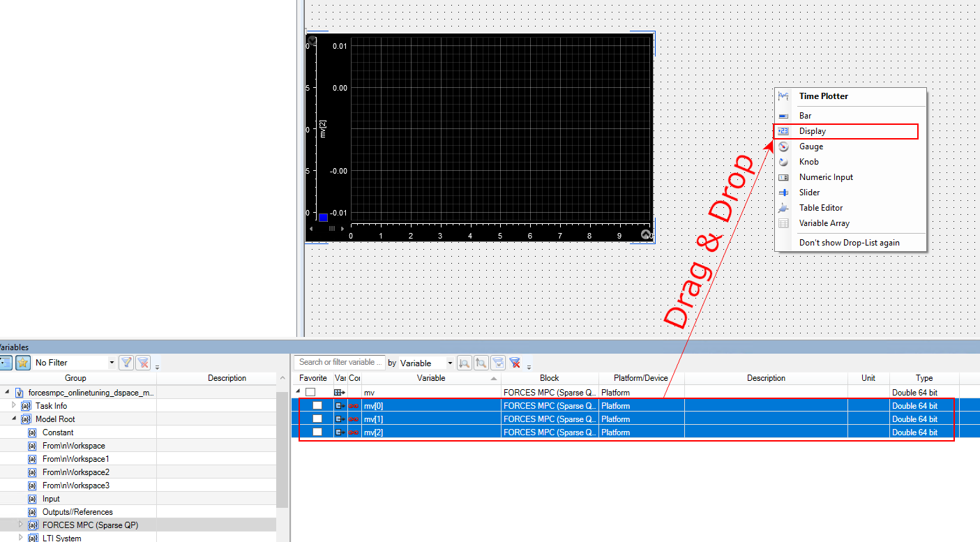Screen dimensions: 980x542
Task: Open the search-by Variable dropdown
Action: coord(450,363)
